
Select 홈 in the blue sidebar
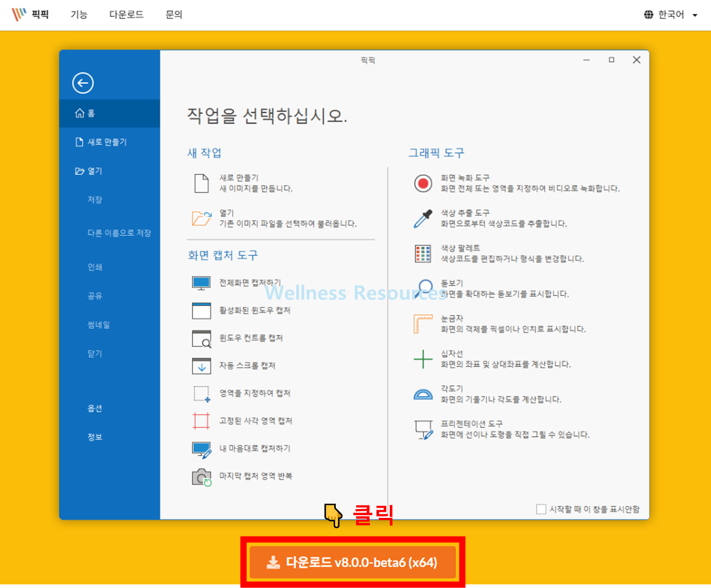tap(110, 113)
